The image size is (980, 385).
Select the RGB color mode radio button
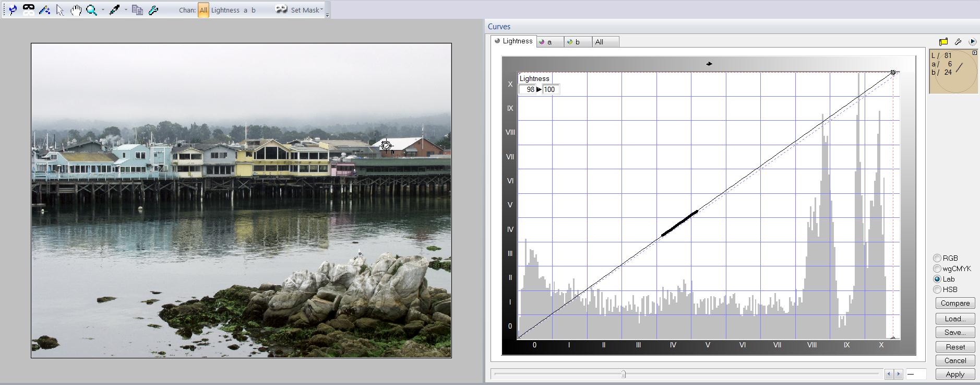click(x=937, y=258)
